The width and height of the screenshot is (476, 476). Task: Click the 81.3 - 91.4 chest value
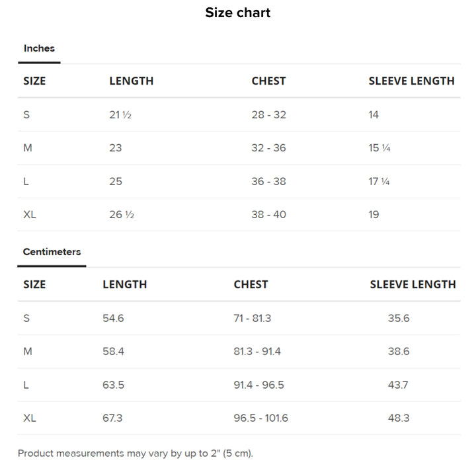tap(257, 351)
